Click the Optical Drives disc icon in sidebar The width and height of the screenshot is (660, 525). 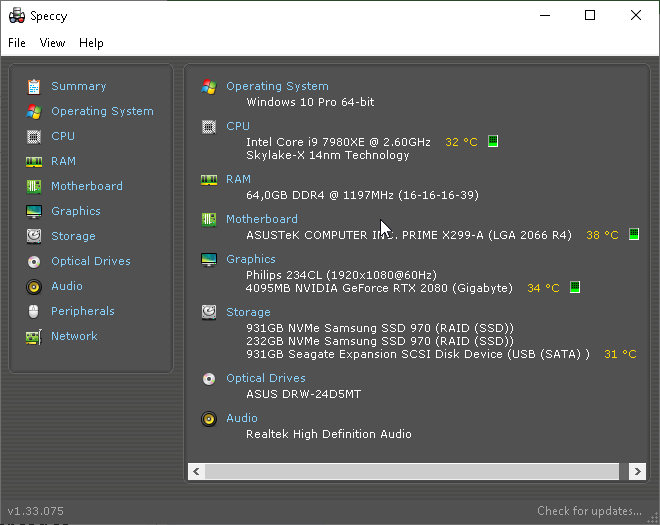(x=34, y=261)
